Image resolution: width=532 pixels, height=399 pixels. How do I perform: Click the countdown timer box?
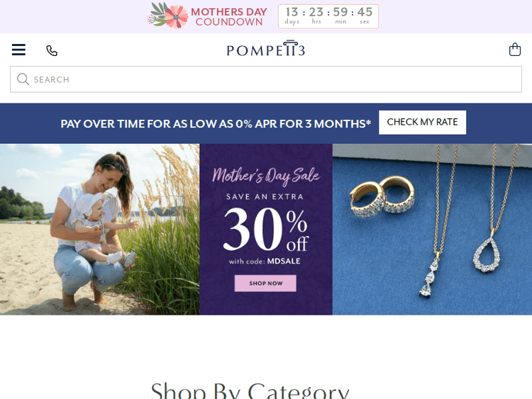point(328,16)
